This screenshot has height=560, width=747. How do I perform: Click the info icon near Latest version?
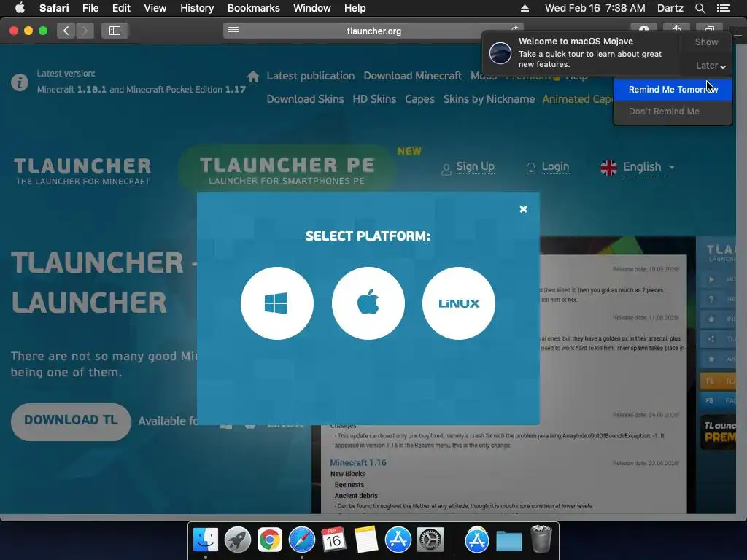[20, 82]
